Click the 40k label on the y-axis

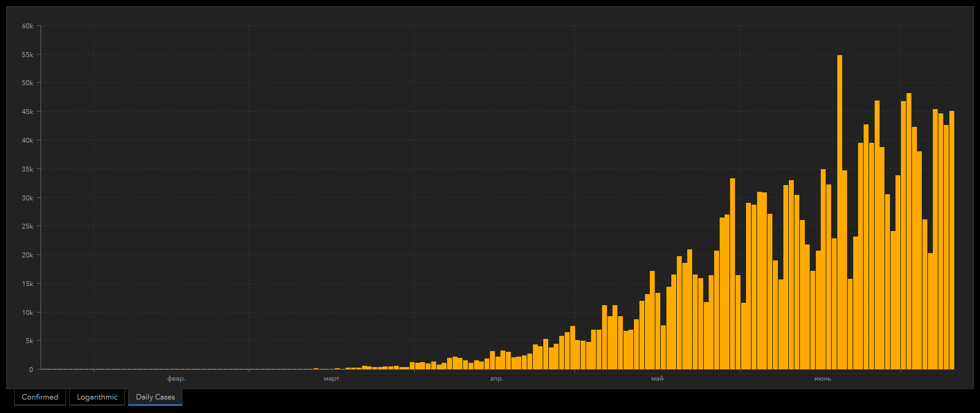tap(28, 140)
